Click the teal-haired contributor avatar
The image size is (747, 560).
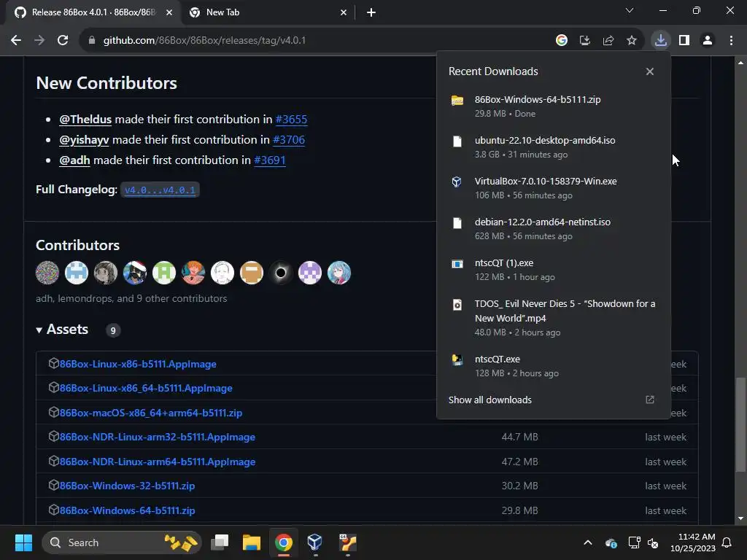click(338, 273)
